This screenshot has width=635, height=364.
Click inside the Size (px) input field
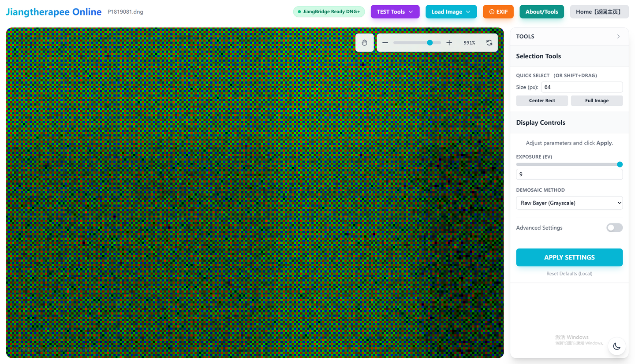coord(582,87)
